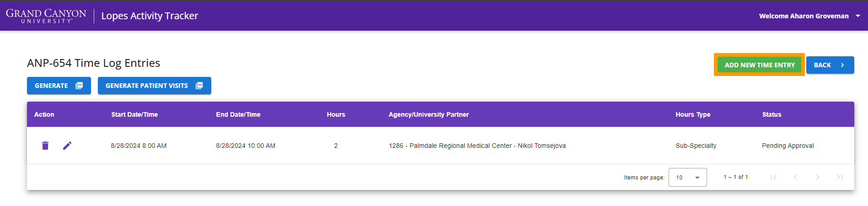Sort by Hours Type column header
The image size is (868, 206).
693,114
